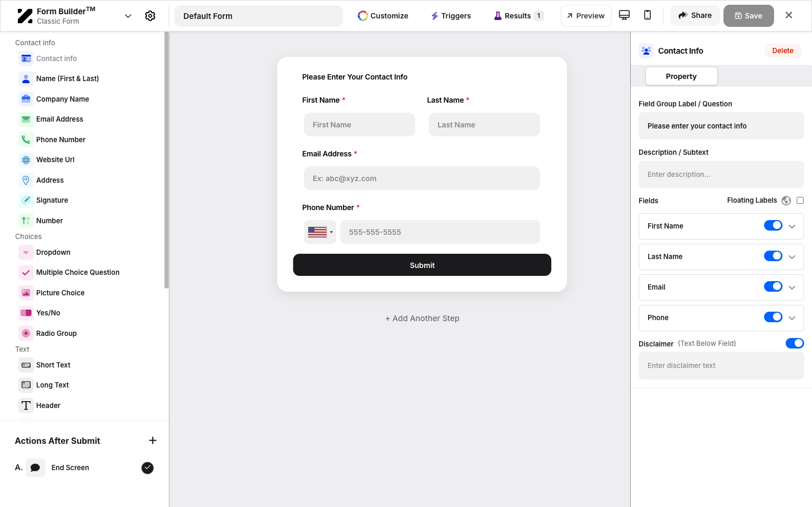Click Add Another Step link
812x507 pixels.
[x=422, y=319]
